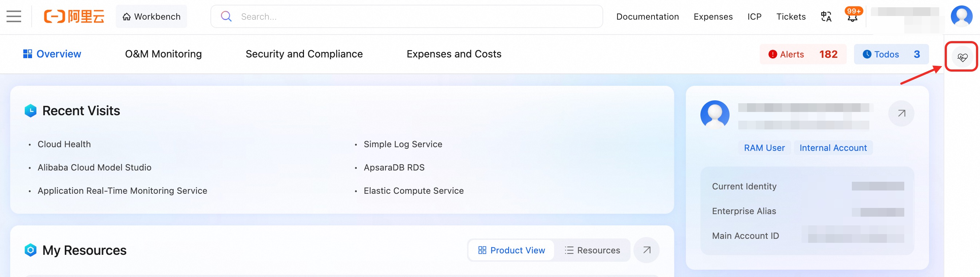980x277 pixels.
Task: Open the top-bar account avatar menu
Action: [961, 16]
